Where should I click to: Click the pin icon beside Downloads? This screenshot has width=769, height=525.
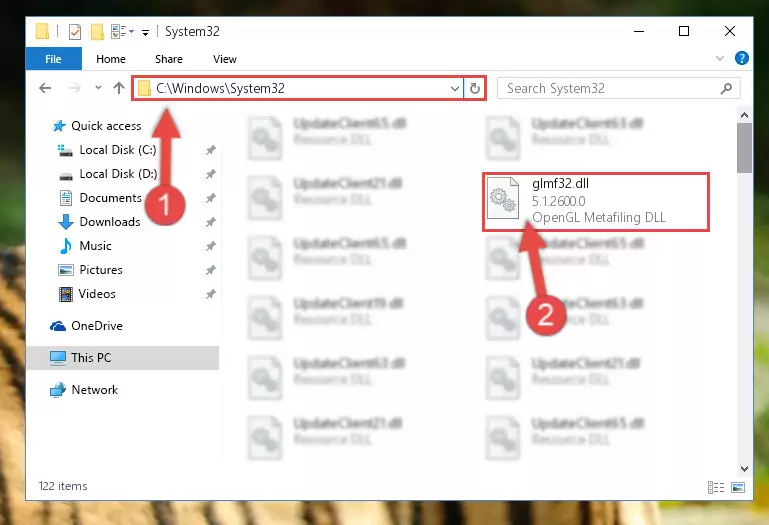[x=210, y=222]
